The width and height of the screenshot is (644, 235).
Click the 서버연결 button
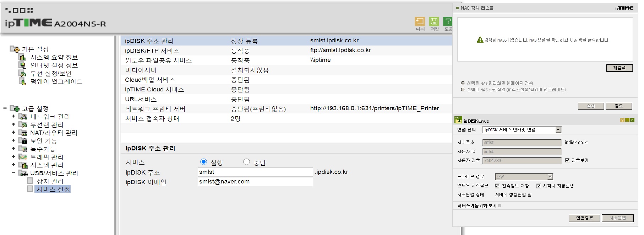[618, 218]
